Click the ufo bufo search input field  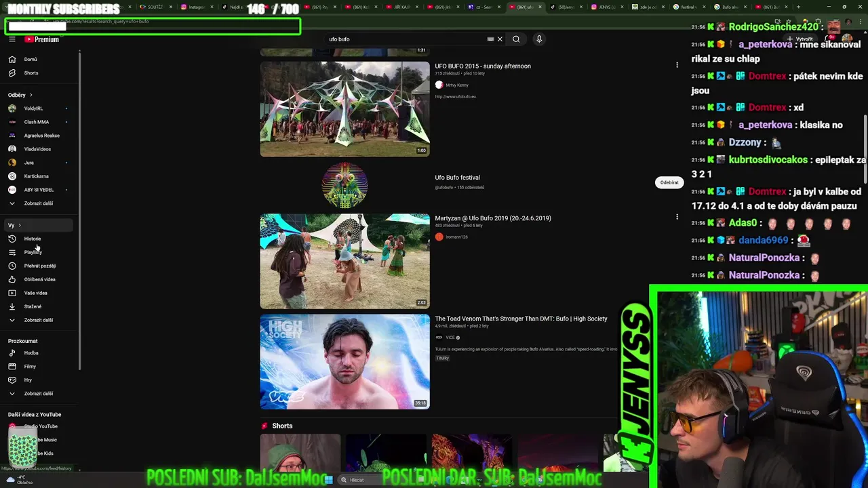pos(406,39)
